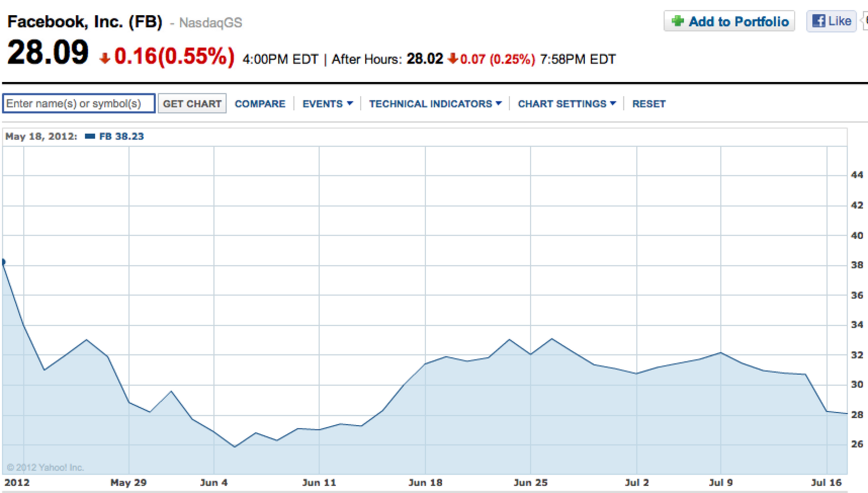This screenshot has width=868, height=493.
Task: Click the Jul 9 axis label
Action: pos(721,482)
